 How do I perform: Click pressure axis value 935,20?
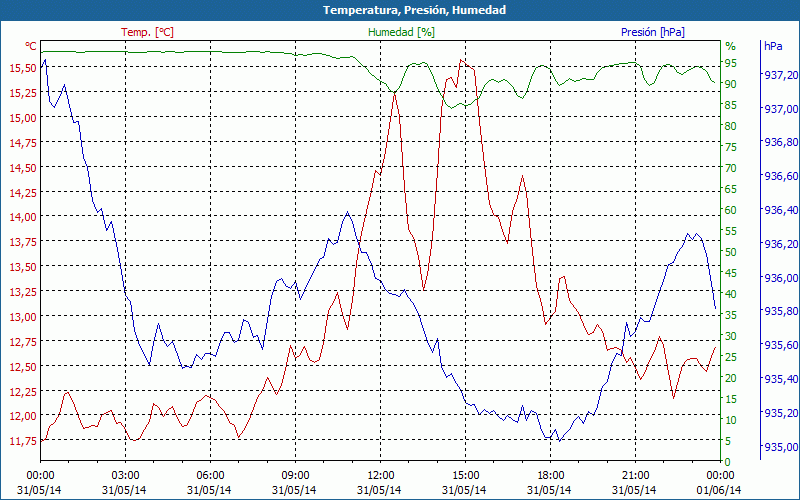pyautogui.click(x=780, y=413)
